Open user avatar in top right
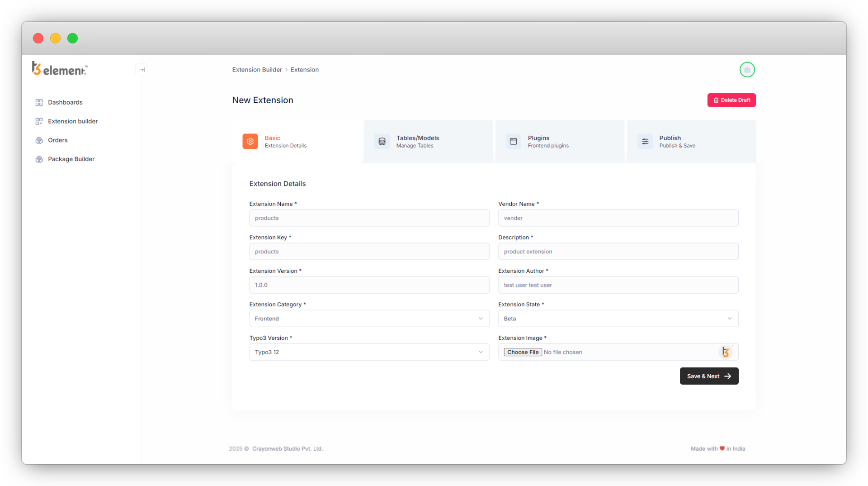This screenshot has width=868, height=486. pos(747,70)
